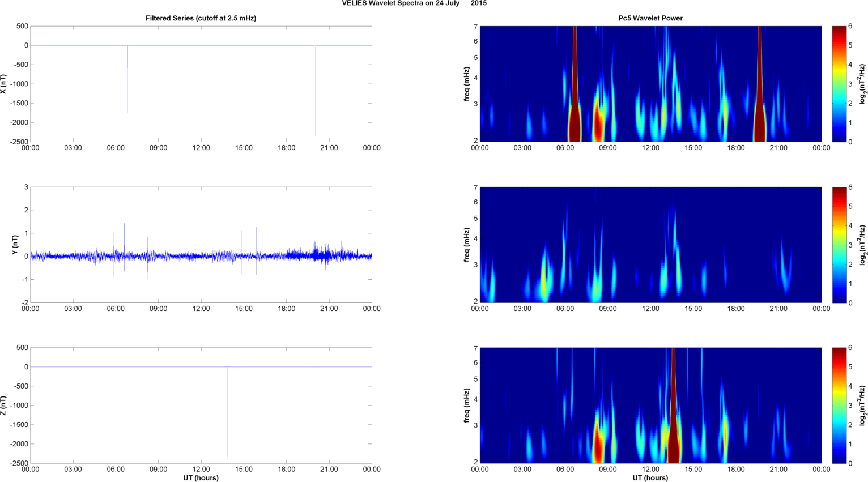This screenshot has height=482, width=868.
Task: Click the '-2500' tick on the X series axis
Action: point(19,142)
